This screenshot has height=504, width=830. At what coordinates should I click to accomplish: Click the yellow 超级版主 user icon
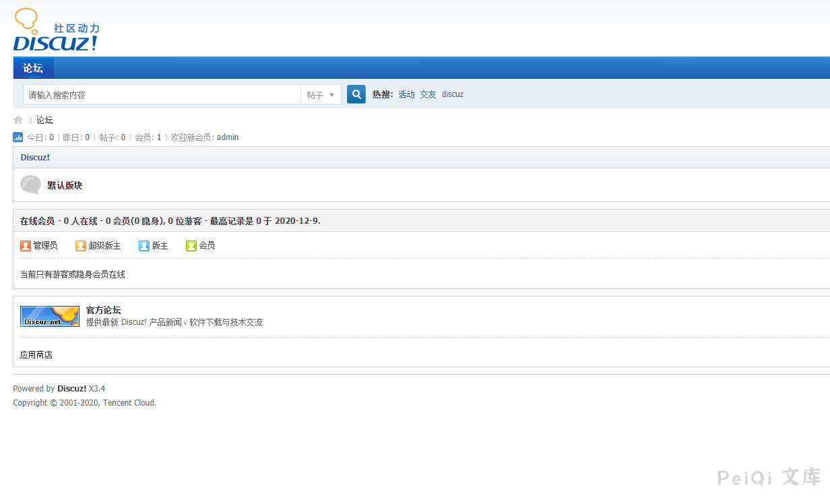pos(81,246)
